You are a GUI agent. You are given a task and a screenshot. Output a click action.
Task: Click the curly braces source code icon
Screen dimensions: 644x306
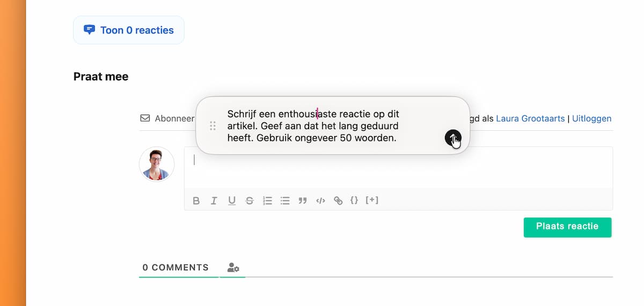point(354,200)
